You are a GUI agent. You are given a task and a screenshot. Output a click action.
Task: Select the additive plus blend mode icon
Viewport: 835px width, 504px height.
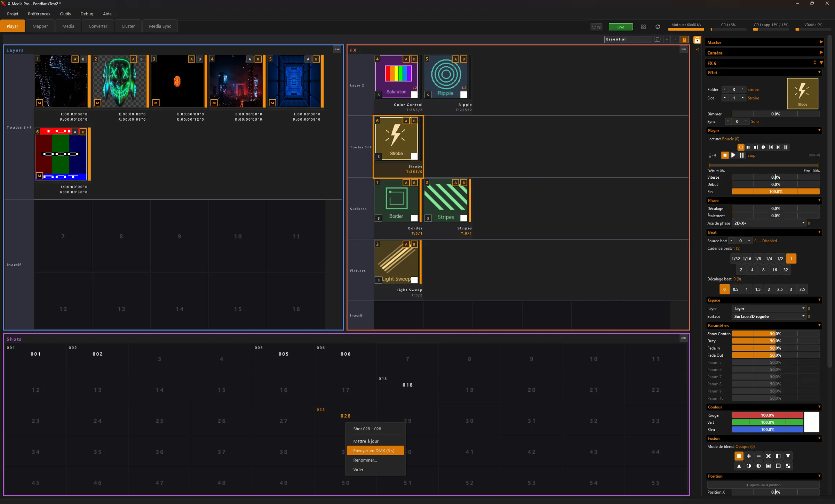click(x=749, y=456)
